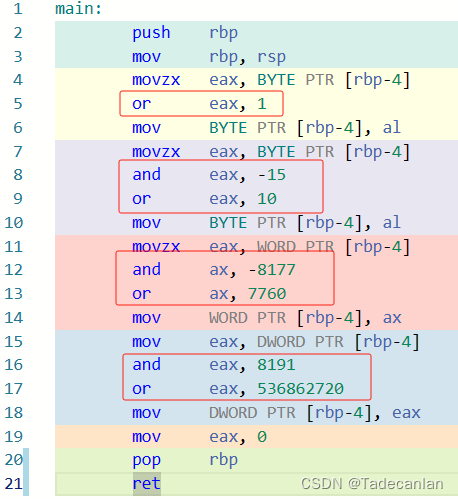Click the 'or' mnemonic on line 5
Image resolution: width=458 pixels, height=499 pixels.
(142, 104)
